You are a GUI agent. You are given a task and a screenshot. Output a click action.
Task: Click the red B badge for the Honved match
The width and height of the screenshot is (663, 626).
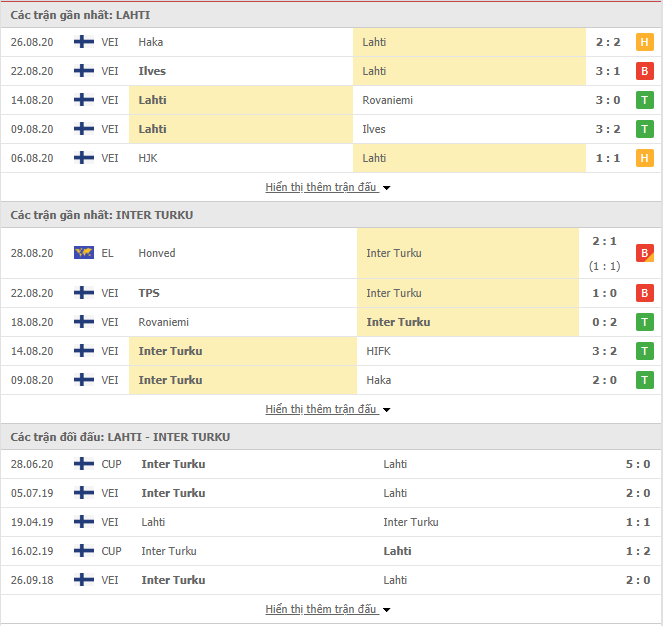(x=644, y=253)
